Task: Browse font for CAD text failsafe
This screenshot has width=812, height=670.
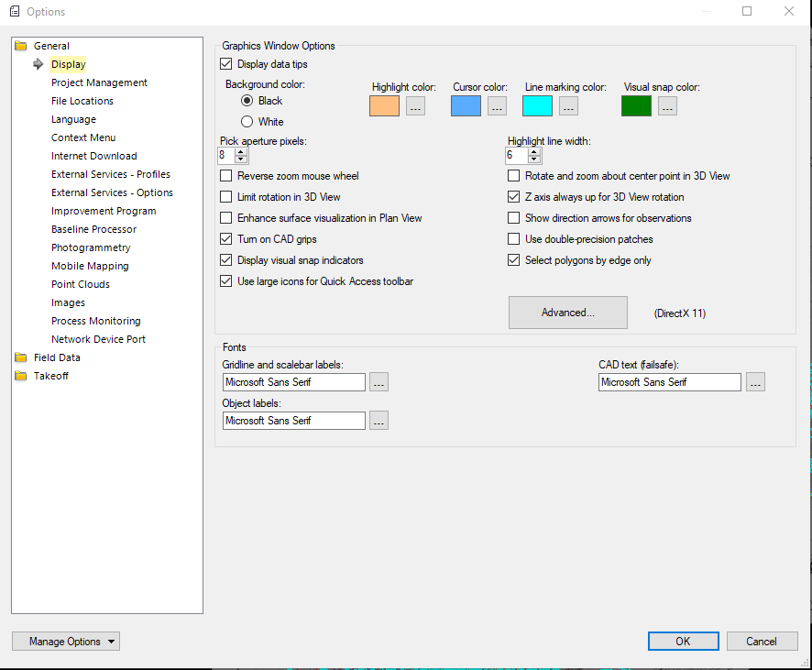Action: 755,382
